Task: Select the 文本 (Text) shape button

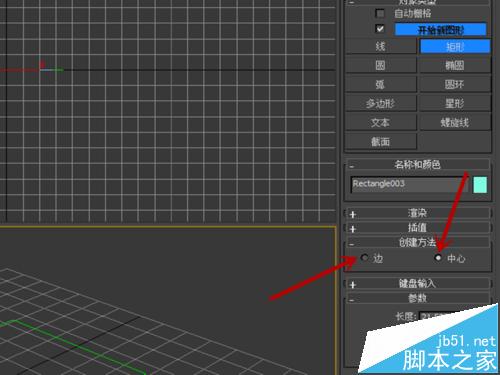Action: [381, 122]
